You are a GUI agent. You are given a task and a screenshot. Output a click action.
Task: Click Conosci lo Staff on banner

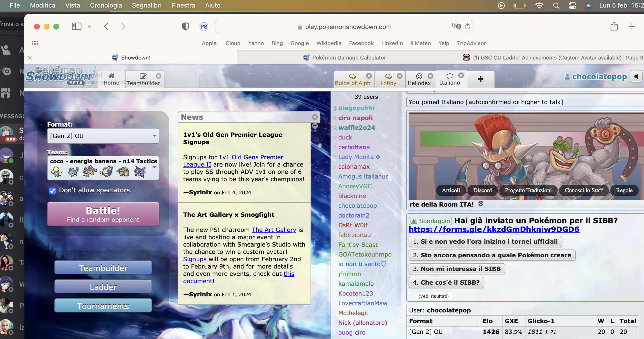pos(584,190)
